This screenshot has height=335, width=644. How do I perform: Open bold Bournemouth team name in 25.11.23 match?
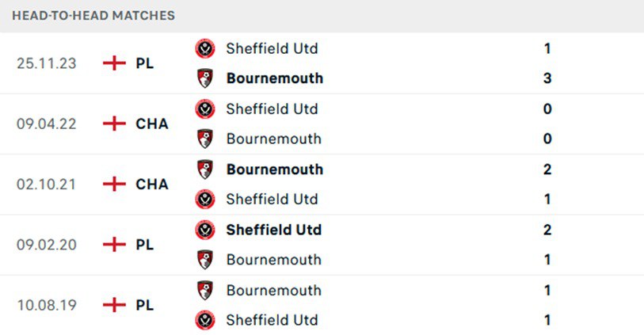(274, 78)
